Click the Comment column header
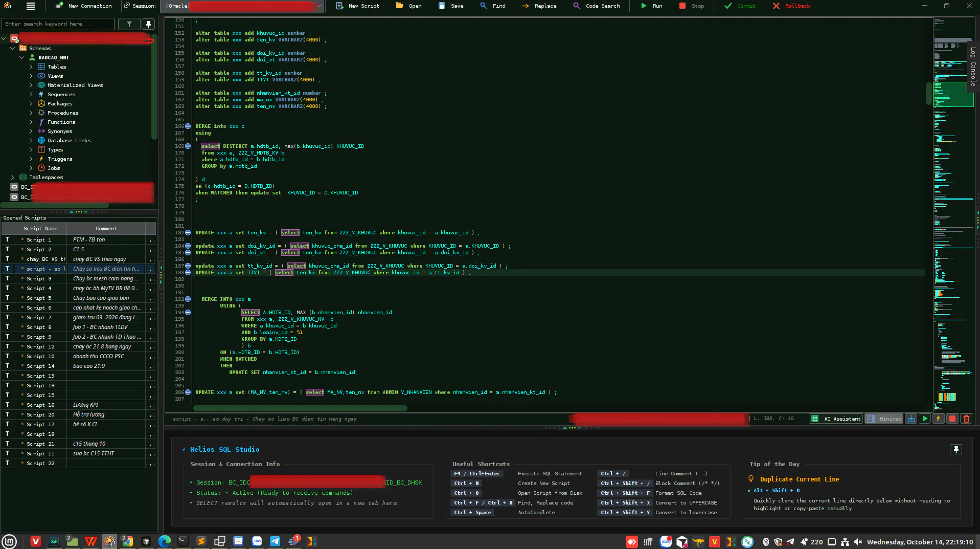The width and height of the screenshot is (980, 549). (106, 229)
